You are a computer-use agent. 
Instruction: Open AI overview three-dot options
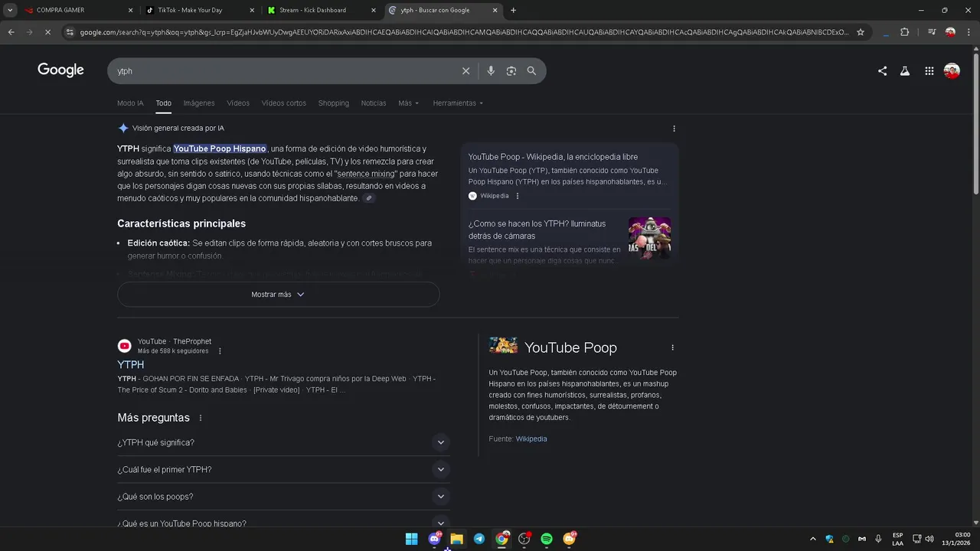674,129
